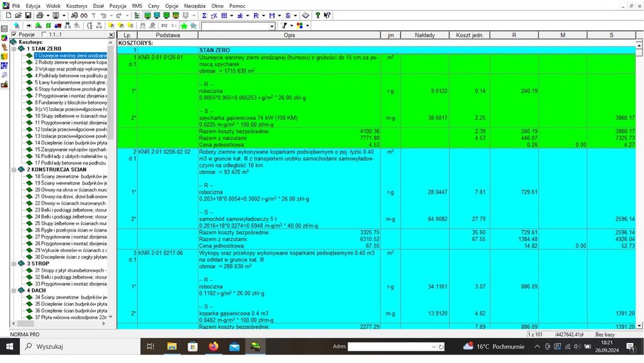The image size is (644, 363).
Task: Open the filter funnel dropdown arrow
Action: pyautogui.click(x=292, y=26)
